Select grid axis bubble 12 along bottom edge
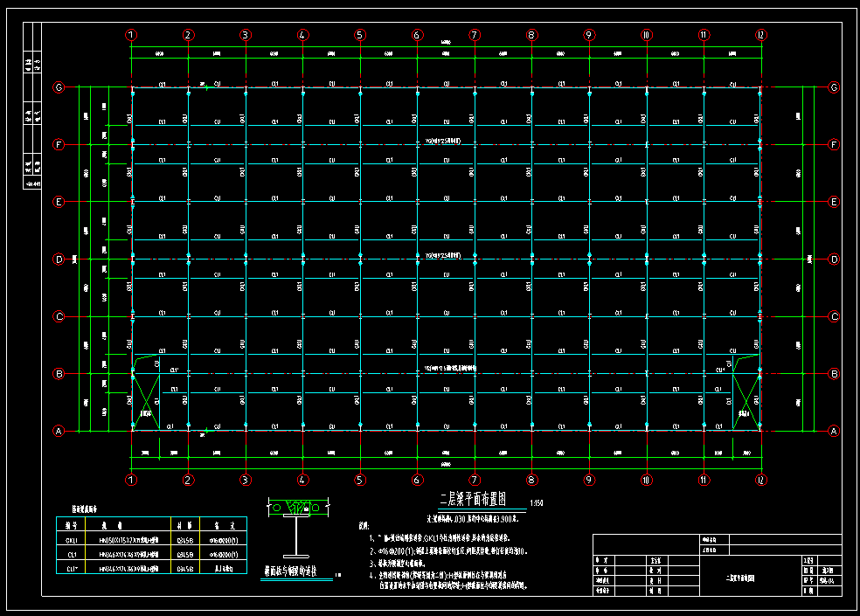This screenshot has height=616, width=860. [x=761, y=480]
